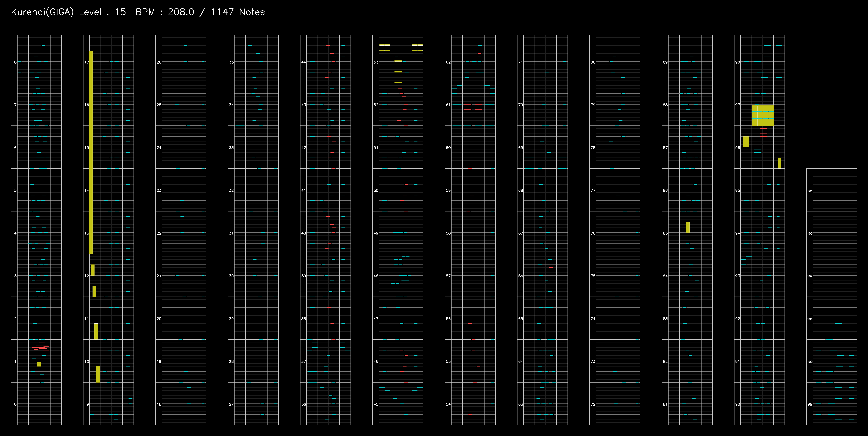
Task: Select measure number 17 label
Action: pyautogui.click(x=87, y=62)
